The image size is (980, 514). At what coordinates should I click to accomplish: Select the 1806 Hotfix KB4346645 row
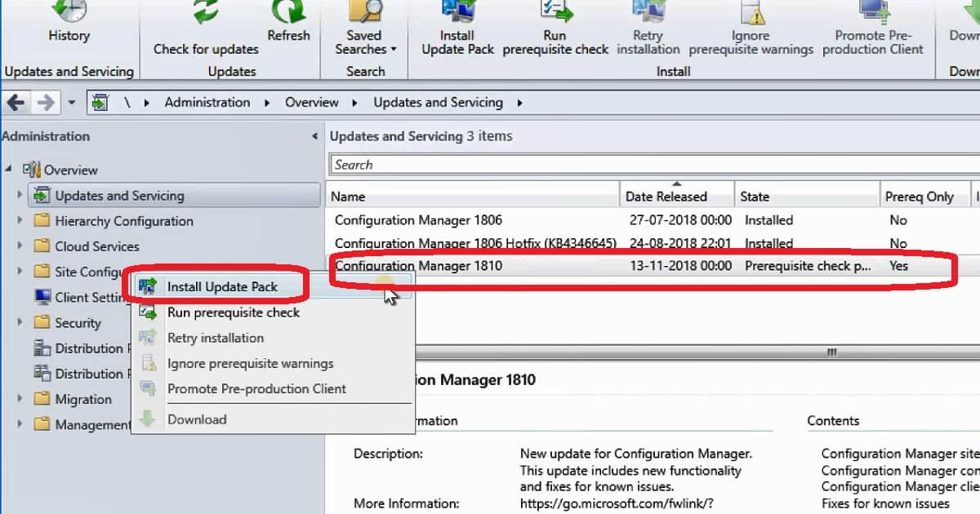click(x=653, y=243)
